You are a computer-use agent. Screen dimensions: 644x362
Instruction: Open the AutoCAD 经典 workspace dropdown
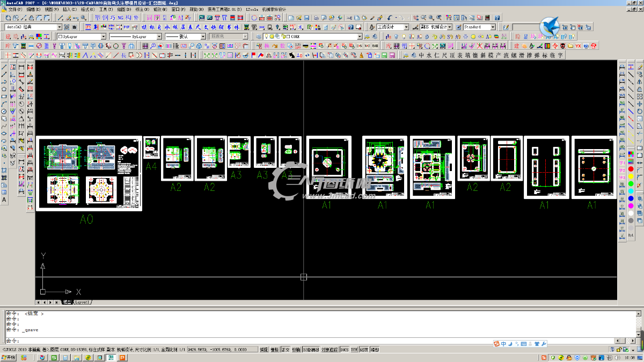click(x=33, y=27)
